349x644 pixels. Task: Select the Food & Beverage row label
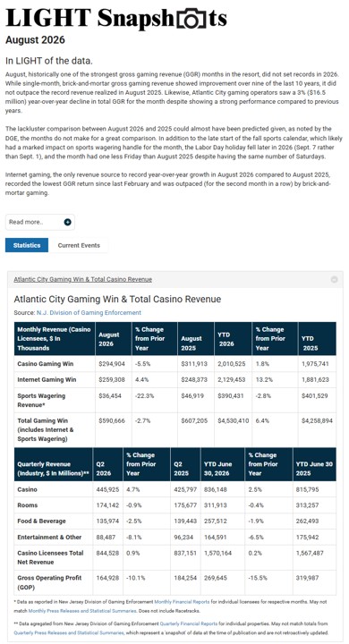(x=41, y=521)
